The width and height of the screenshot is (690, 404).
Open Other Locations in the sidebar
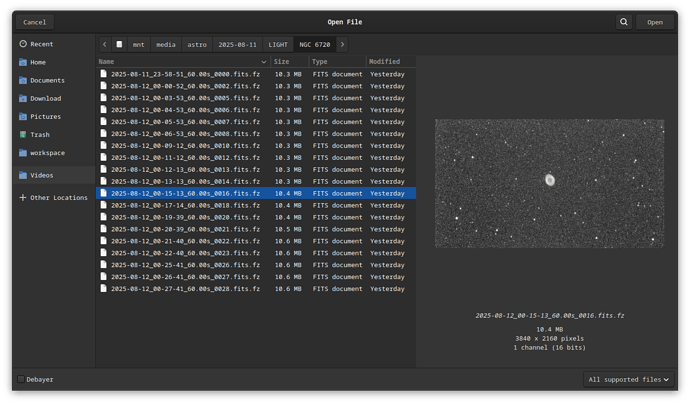[54, 198]
